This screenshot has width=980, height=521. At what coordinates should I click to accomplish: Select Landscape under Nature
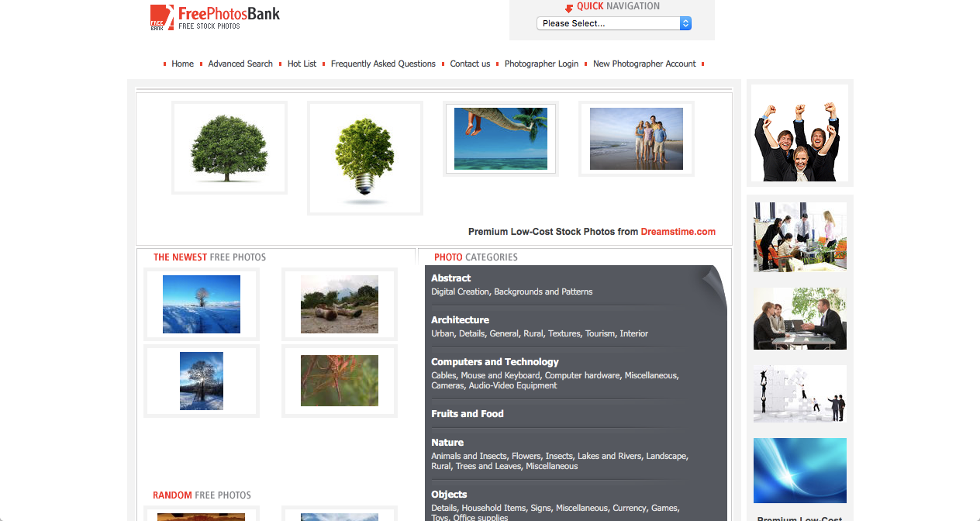tap(666, 456)
